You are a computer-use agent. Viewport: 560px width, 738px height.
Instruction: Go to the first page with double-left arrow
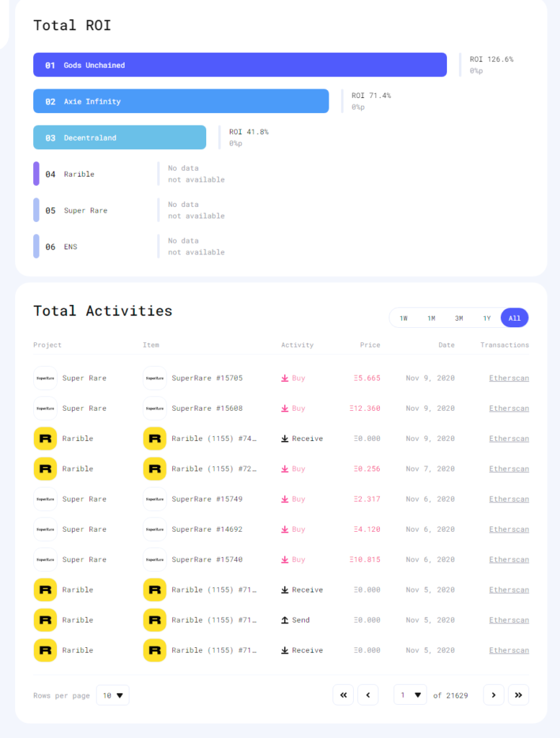point(344,695)
